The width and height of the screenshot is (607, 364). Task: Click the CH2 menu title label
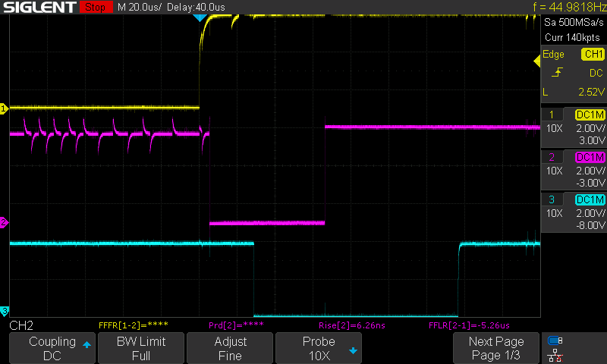21,325
